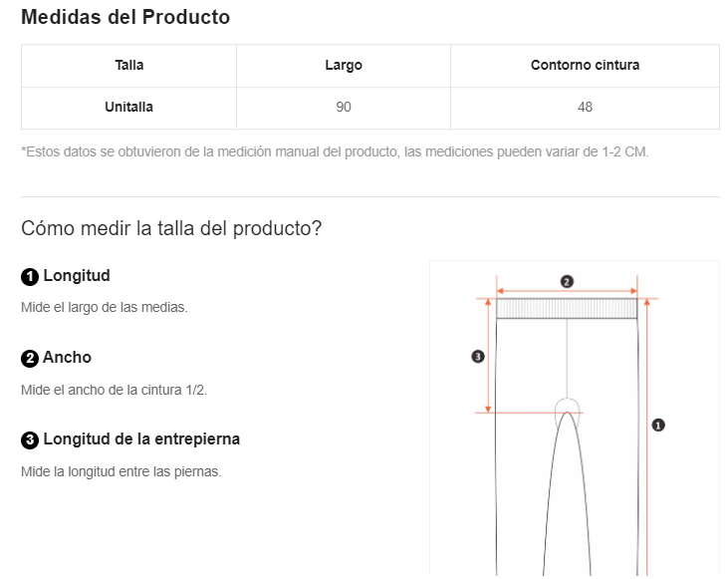Click marker 1 right of the leggings diagram
This screenshot has height=579, width=728.
657,425
